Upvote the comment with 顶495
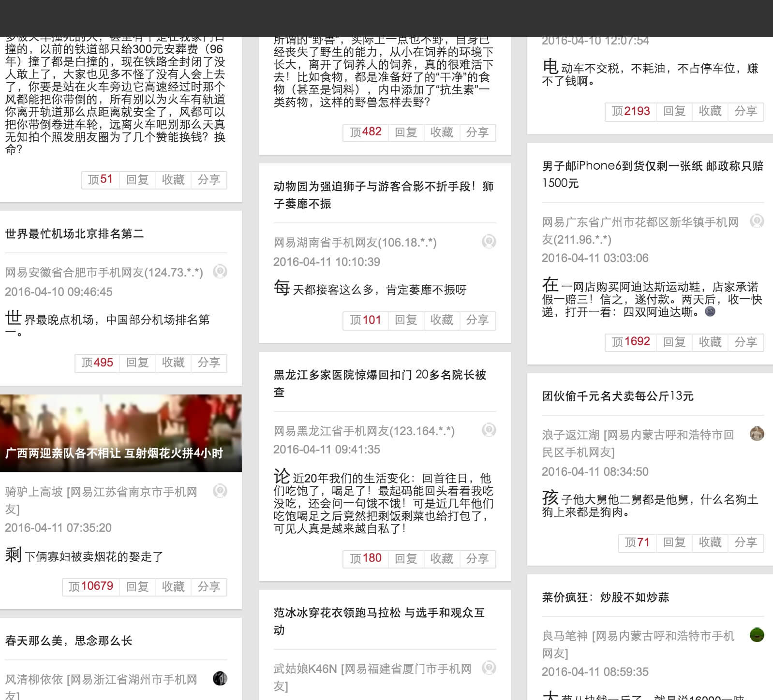Screen dimensions: 773x700 click(97, 363)
